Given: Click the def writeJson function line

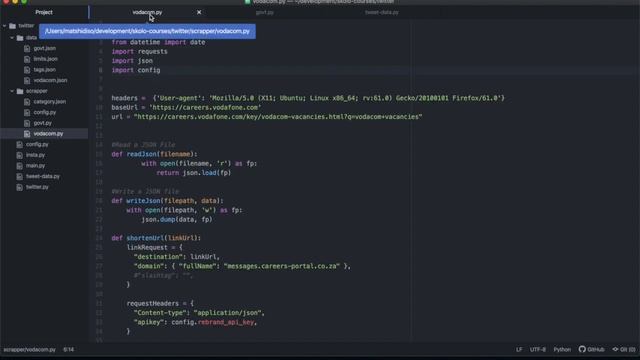Looking at the screenshot, I should pos(167,201).
